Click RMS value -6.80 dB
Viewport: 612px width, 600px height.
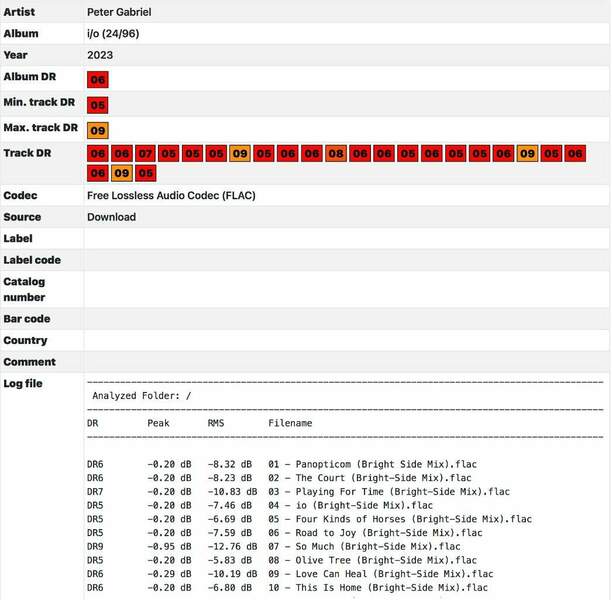(230, 588)
